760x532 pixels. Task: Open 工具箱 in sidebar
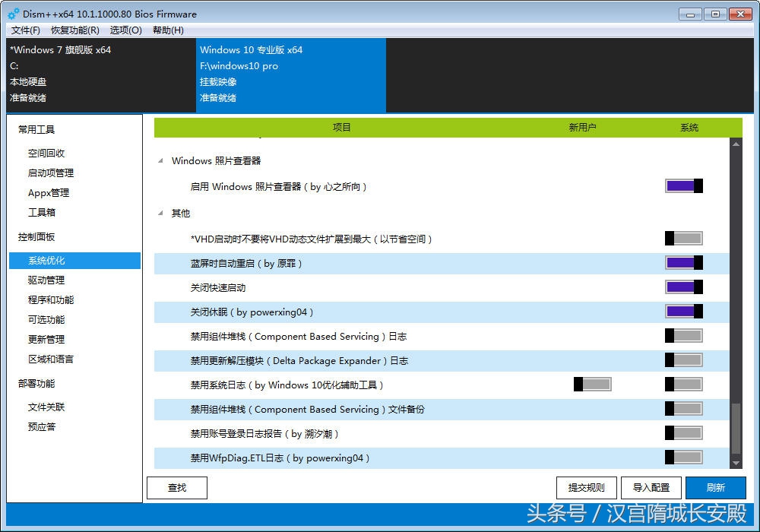[x=42, y=212]
